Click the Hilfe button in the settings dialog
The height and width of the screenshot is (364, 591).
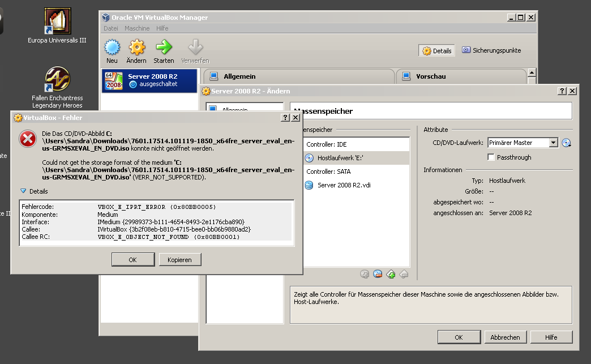[551, 337]
